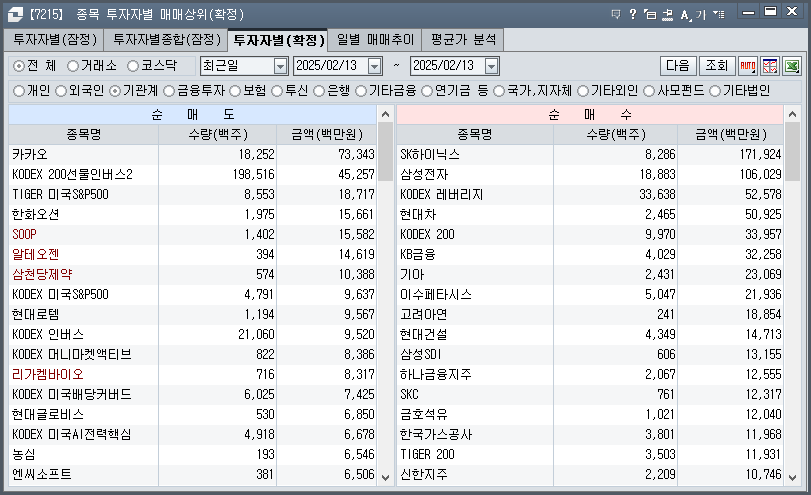The height and width of the screenshot is (495, 811).
Task: Select the 기타금융 investor radio button
Action: click(361, 91)
